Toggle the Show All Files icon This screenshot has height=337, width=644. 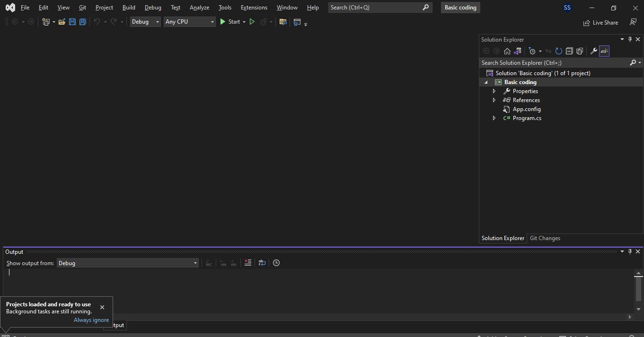click(x=580, y=51)
